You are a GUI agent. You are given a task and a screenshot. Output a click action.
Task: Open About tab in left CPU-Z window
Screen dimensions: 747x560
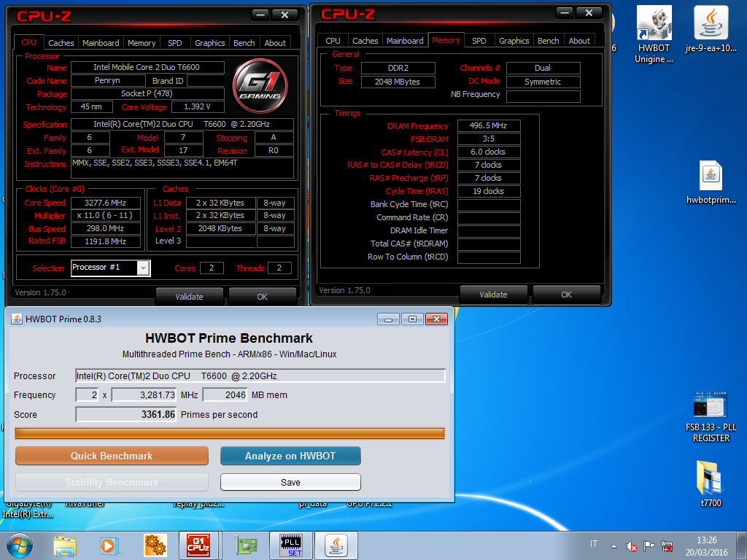[275, 43]
